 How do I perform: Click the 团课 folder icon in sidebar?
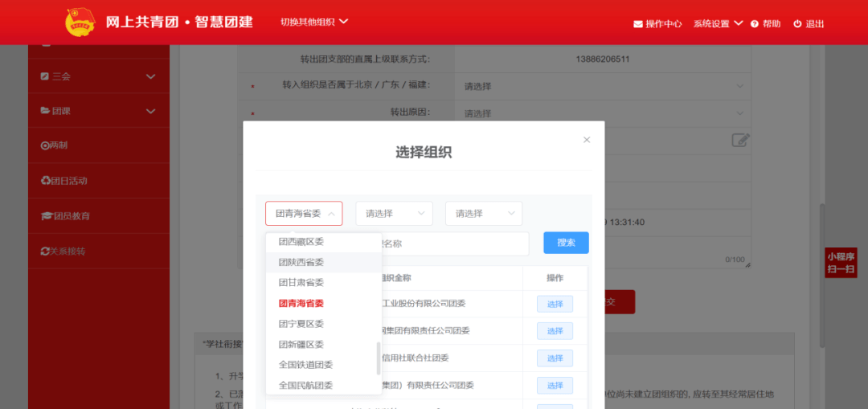45,111
